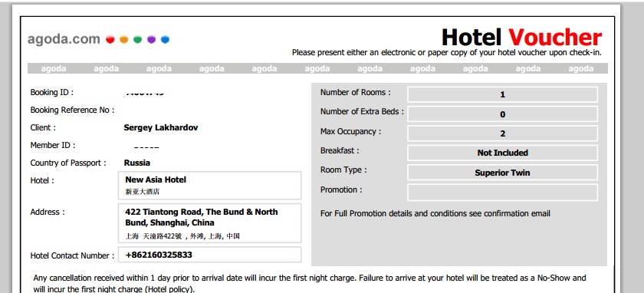Click the blue dot in agoda logo

tap(165, 39)
